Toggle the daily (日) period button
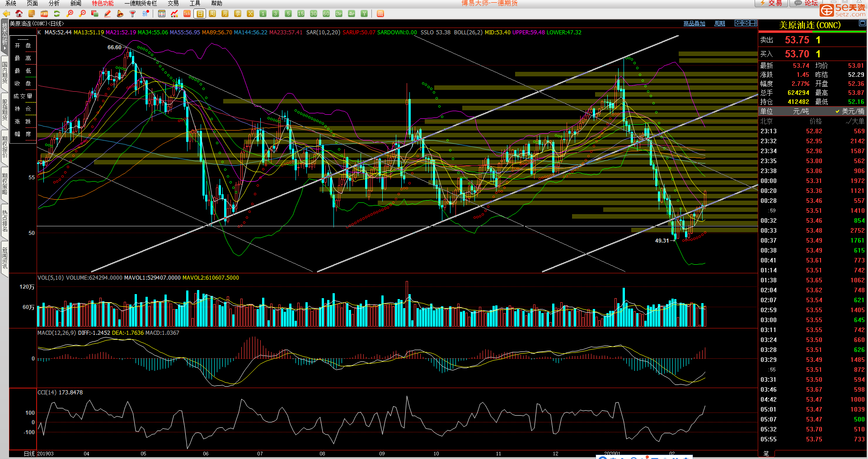The width and height of the screenshot is (868, 459). click(200, 14)
